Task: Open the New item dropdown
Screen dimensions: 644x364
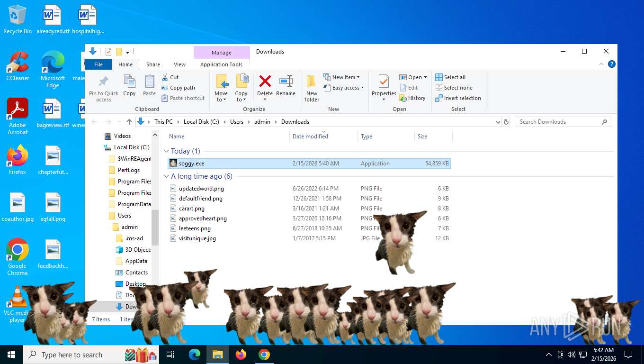Action: (342, 77)
